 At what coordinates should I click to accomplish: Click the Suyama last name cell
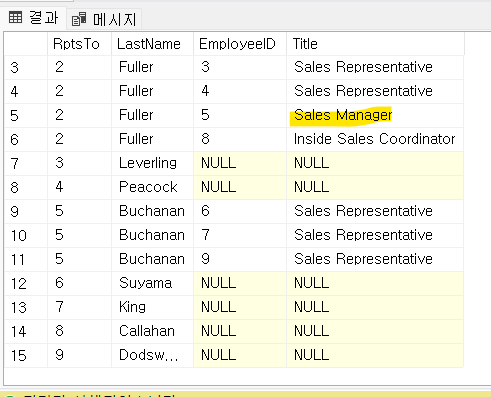pos(153,283)
